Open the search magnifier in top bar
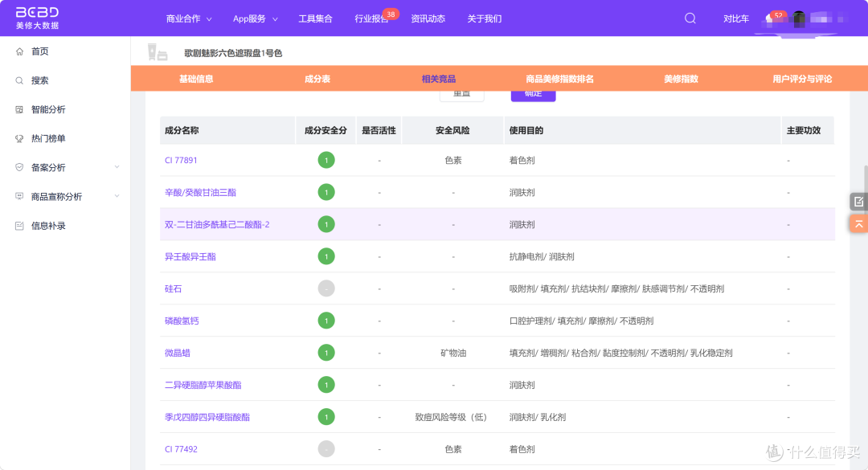Screen dimensions: 868x470 690,18
